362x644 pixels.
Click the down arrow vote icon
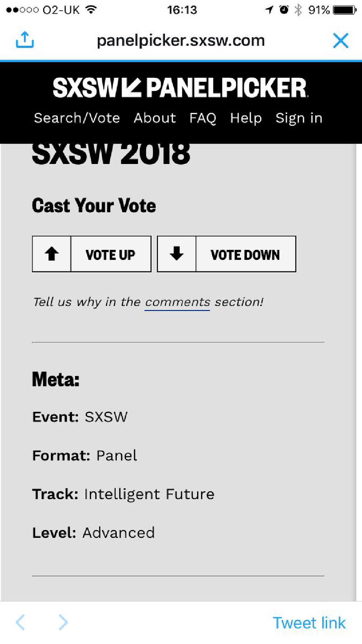(x=177, y=254)
